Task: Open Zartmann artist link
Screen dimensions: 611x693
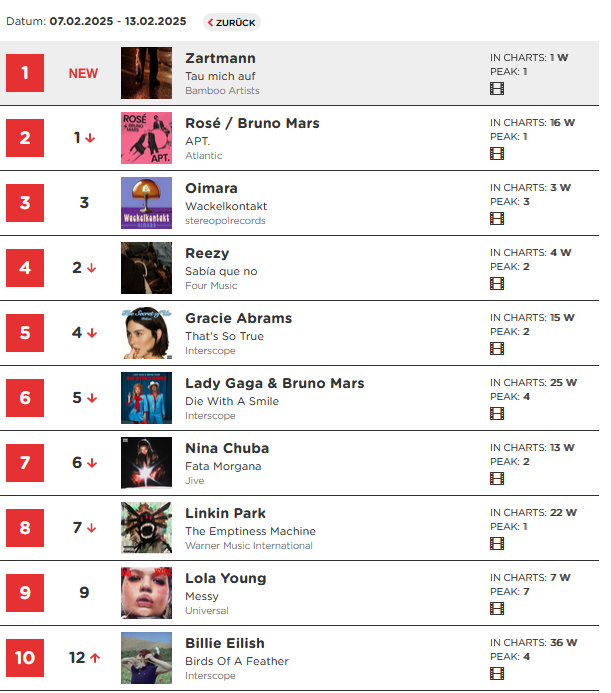Action: pos(220,58)
